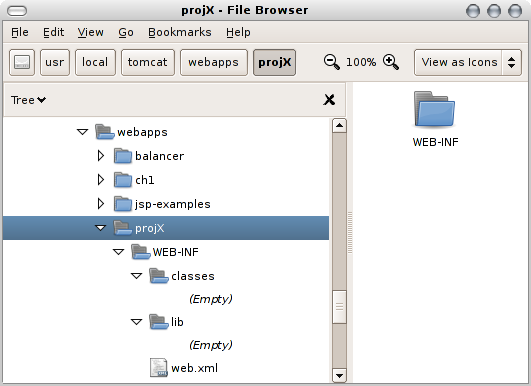
Task: Click the ch1 folder icon in tree
Action: point(123,180)
